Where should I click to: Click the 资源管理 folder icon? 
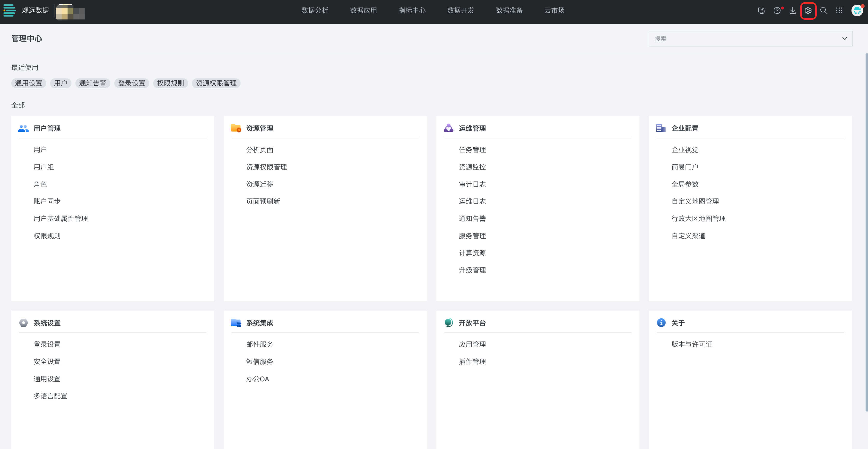point(236,128)
